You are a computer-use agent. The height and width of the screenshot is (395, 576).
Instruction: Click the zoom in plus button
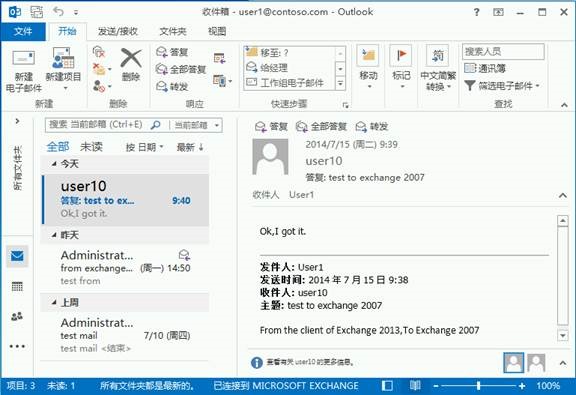pyautogui.click(x=522, y=386)
